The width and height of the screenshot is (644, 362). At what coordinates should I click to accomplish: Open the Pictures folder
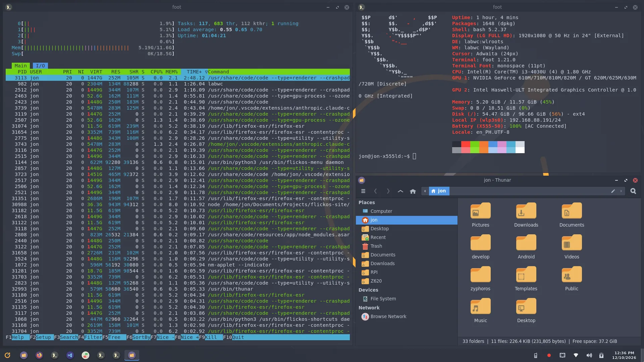click(x=480, y=215)
